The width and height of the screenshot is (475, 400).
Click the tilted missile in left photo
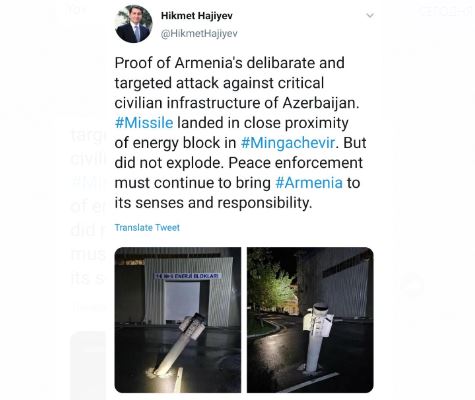[178, 344]
